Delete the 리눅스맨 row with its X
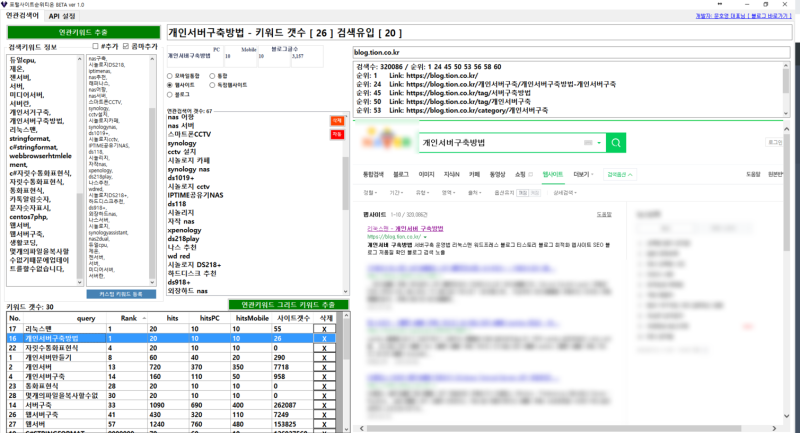 [x=324, y=329]
